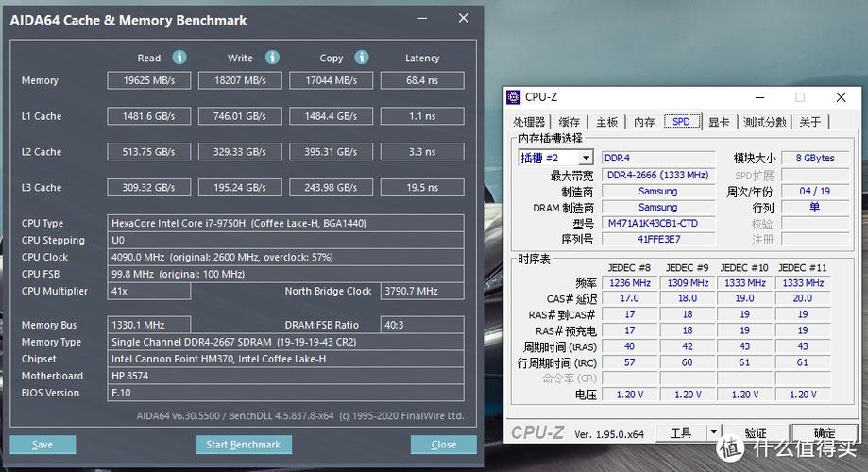Click L2 Cache Copy value 395.31 GB/s

coord(331,152)
